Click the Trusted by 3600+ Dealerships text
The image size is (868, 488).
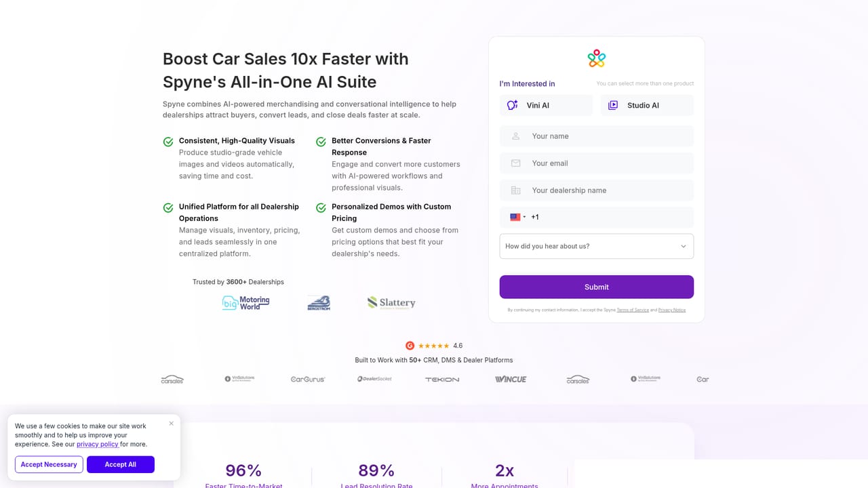click(238, 282)
